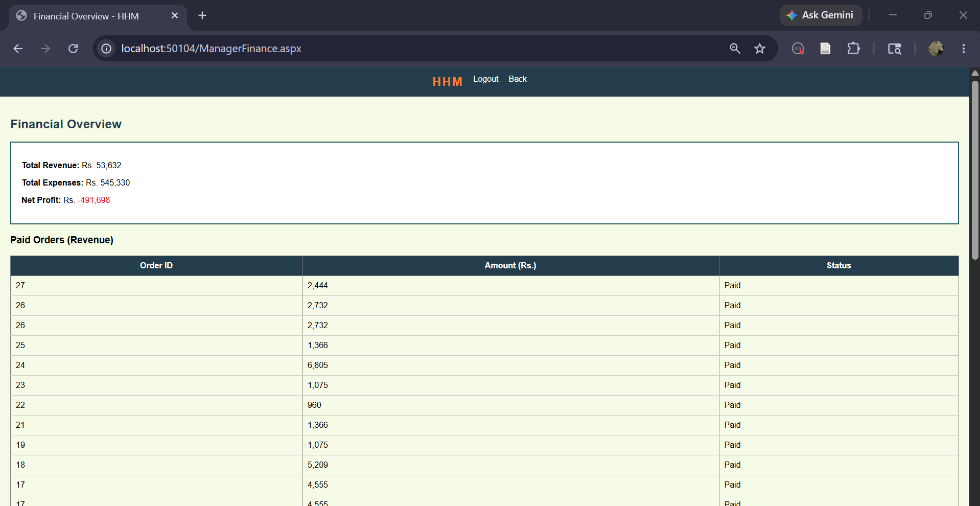Click amount 1,366 in order 25 row
Viewport: 980px width, 506px height.
click(x=510, y=346)
